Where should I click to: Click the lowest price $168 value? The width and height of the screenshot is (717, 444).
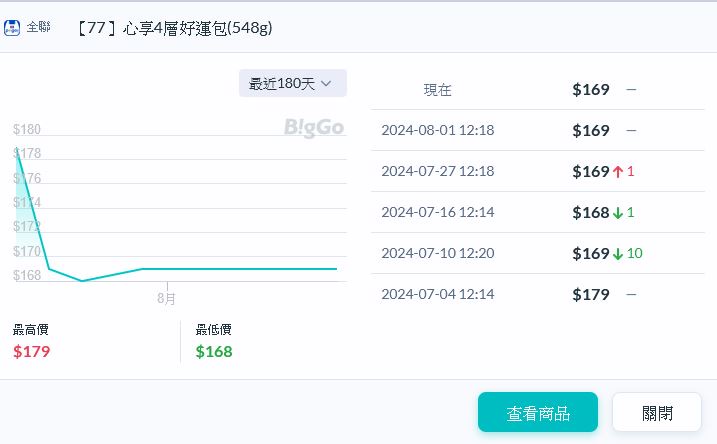(214, 351)
